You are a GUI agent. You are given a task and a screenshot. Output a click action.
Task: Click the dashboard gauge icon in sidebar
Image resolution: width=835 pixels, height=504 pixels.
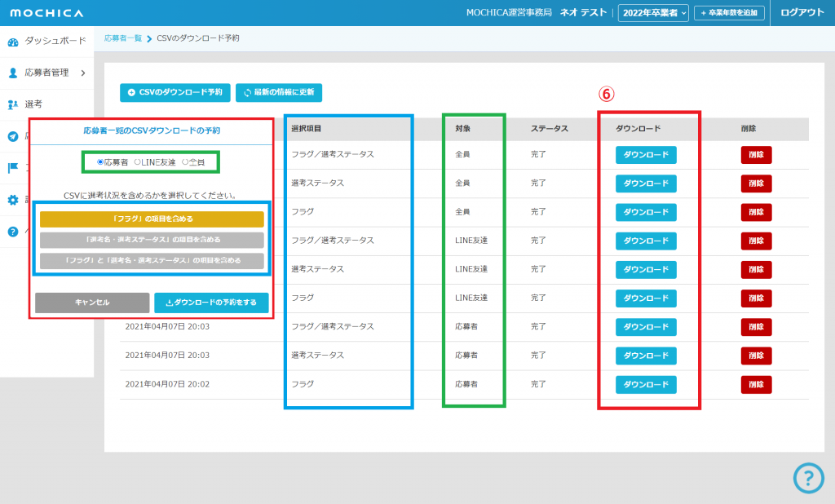(x=13, y=42)
